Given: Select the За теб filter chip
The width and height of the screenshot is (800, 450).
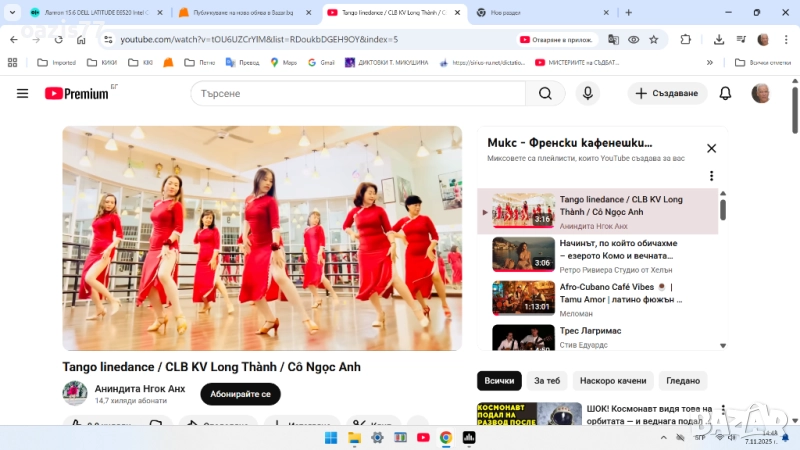Looking at the screenshot, I should (x=547, y=381).
